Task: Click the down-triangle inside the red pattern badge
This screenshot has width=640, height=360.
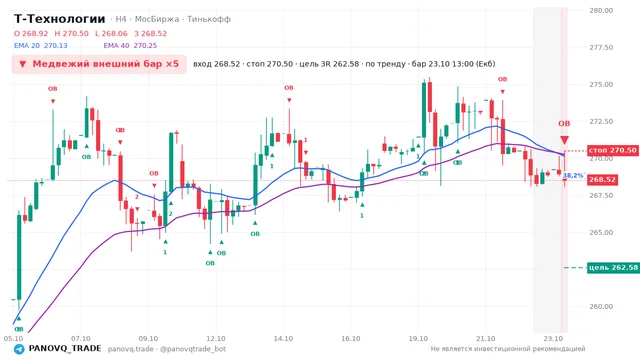Action: point(23,64)
